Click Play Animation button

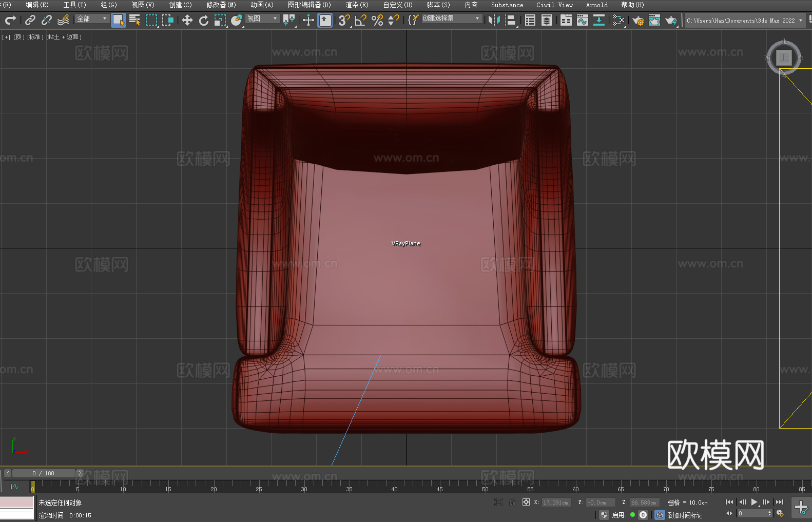click(754, 502)
